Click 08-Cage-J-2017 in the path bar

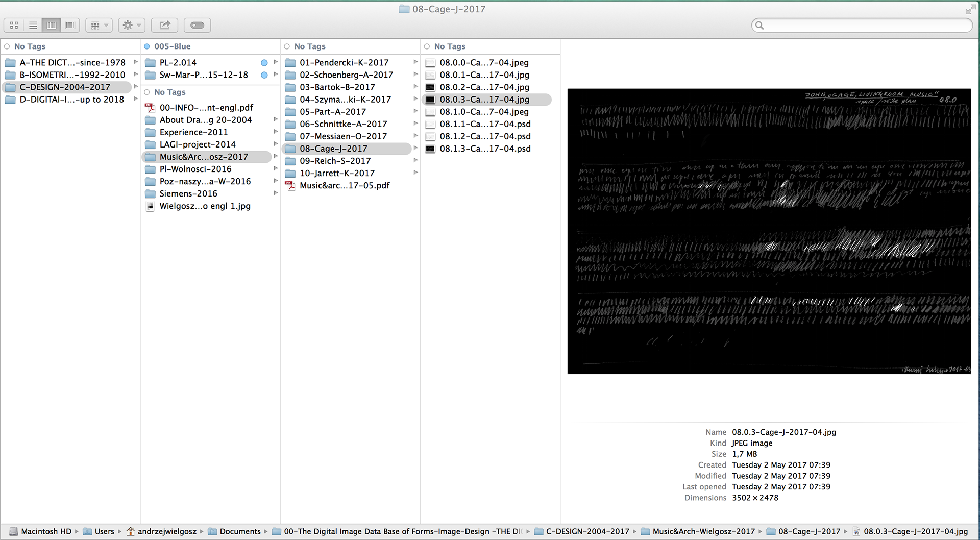tap(803, 531)
